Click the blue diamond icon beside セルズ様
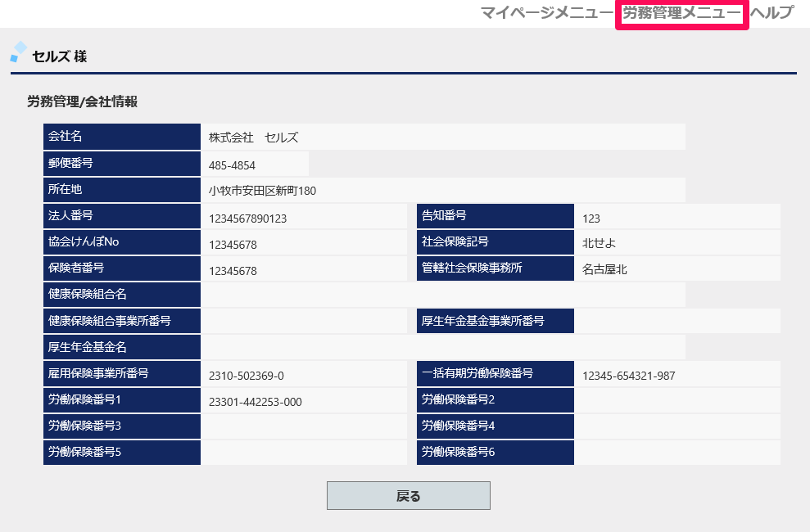 click(18, 52)
